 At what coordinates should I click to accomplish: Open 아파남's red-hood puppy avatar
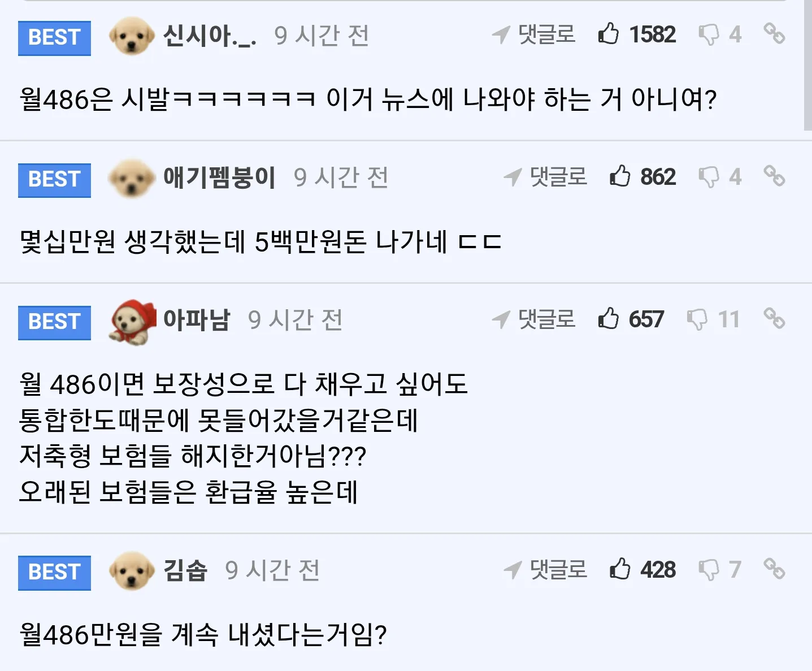[131, 320]
